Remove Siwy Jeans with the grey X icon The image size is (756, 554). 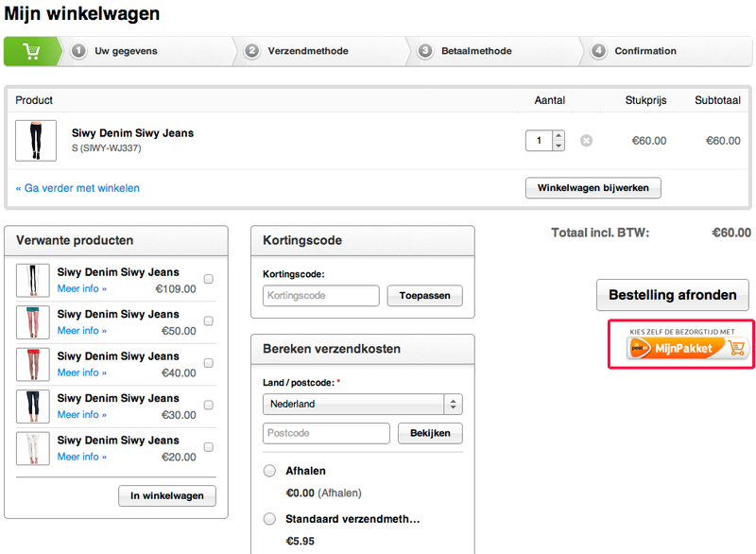586,141
